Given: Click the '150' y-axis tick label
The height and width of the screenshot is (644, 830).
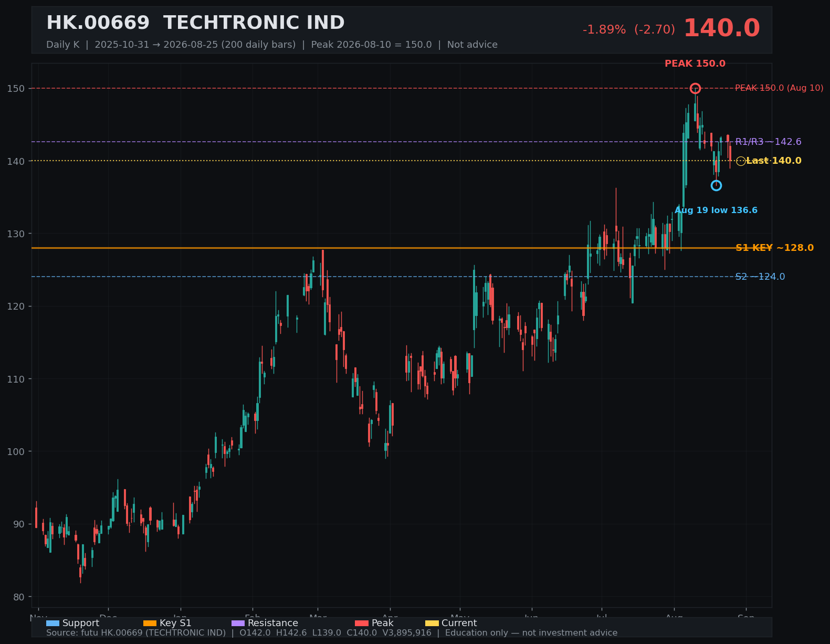Looking at the screenshot, I should pos(16,88).
